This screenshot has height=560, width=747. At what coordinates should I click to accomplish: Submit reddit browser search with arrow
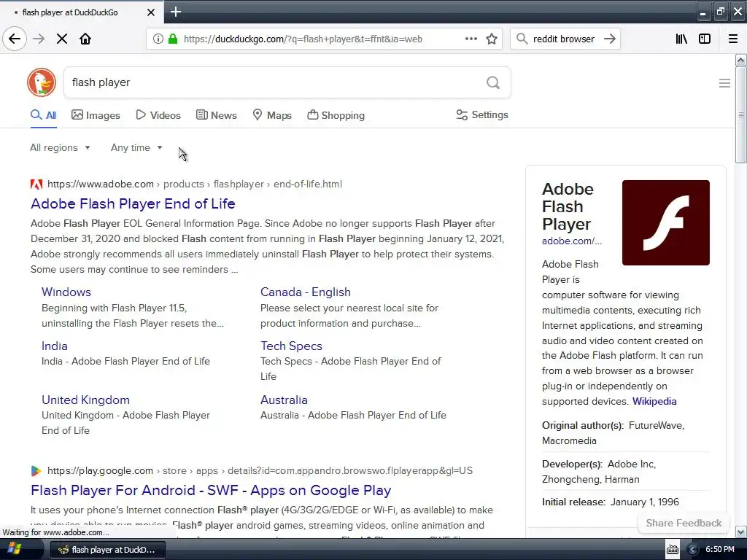pyautogui.click(x=609, y=39)
